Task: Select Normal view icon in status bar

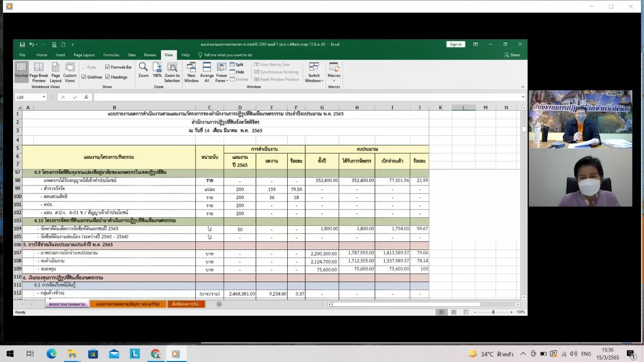Action: (x=442, y=312)
